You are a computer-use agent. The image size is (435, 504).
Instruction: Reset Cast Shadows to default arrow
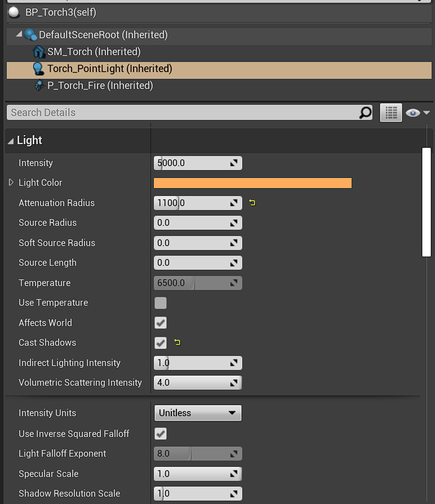pyautogui.click(x=177, y=342)
